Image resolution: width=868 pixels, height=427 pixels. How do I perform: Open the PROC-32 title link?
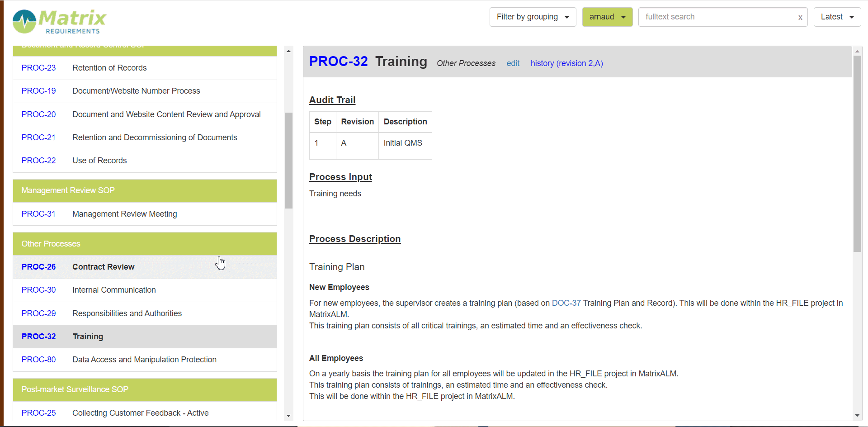(x=338, y=62)
